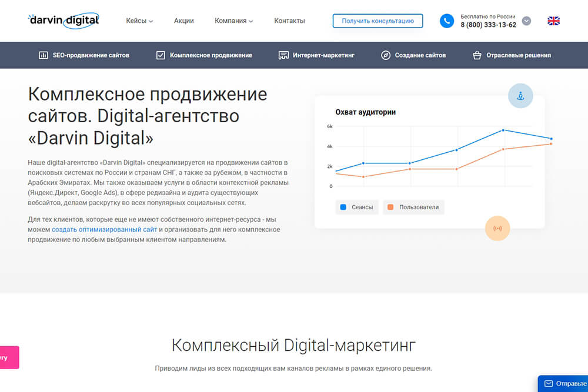Open Отраслевые решения section
The image size is (588, 392).
click(512, 55)
